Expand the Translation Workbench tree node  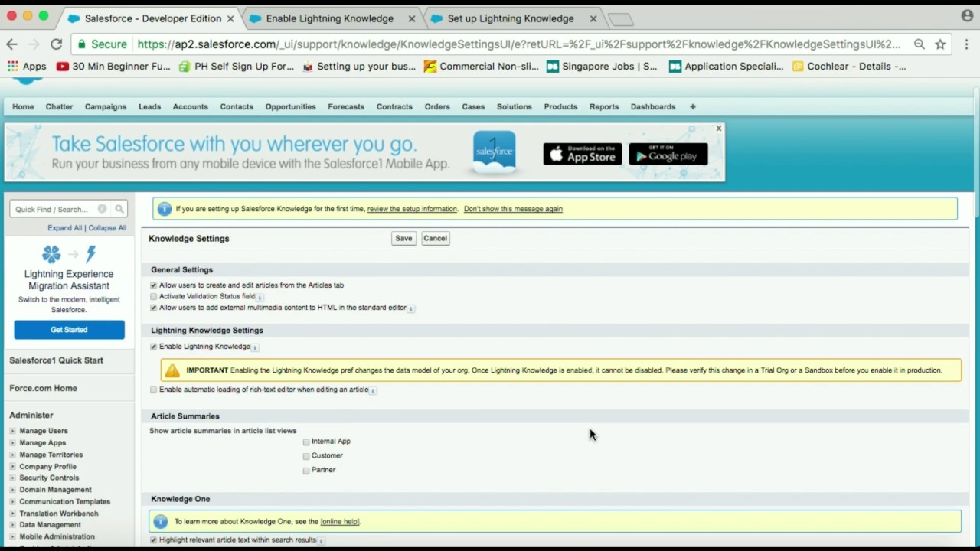(12, 514)
